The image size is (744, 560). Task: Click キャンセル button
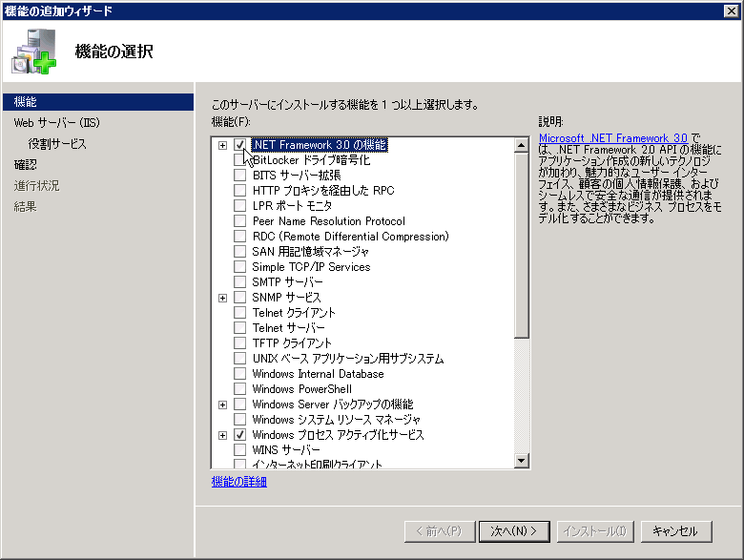[x=676, y=531]
